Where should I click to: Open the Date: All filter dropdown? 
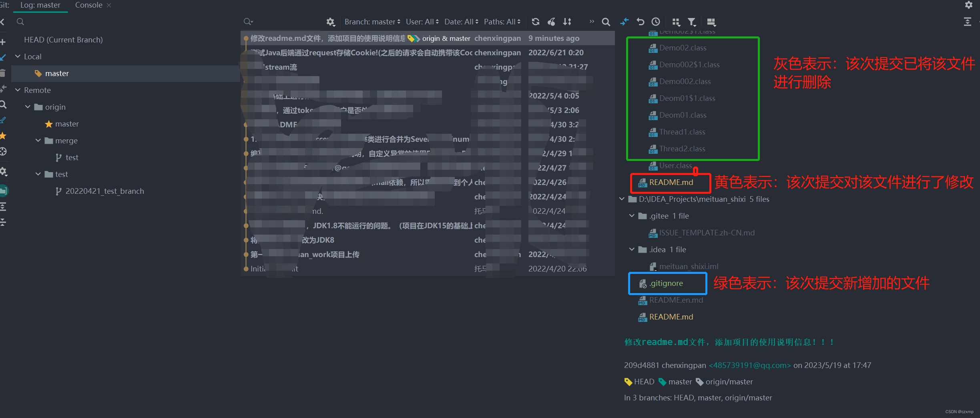(x=461, y=22)
